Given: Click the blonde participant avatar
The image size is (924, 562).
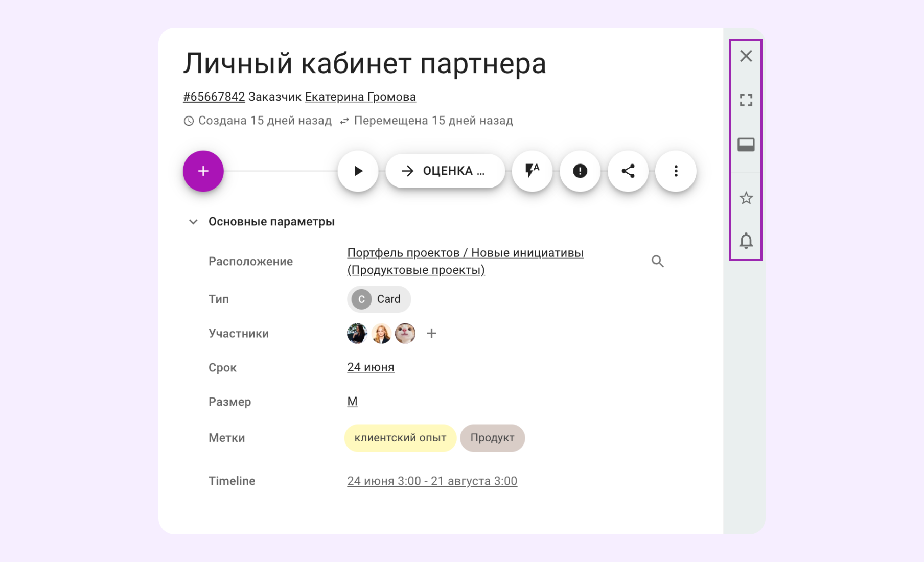Looking at the screenshot, I should tap(381, 334).
